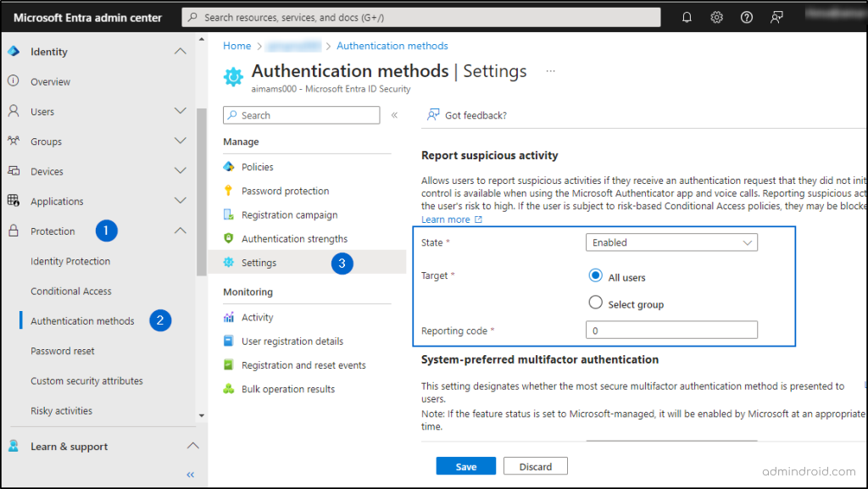Click the Activity chart icon
The width and height of the screenshot is (868, 489).
[x=228, y=317]
